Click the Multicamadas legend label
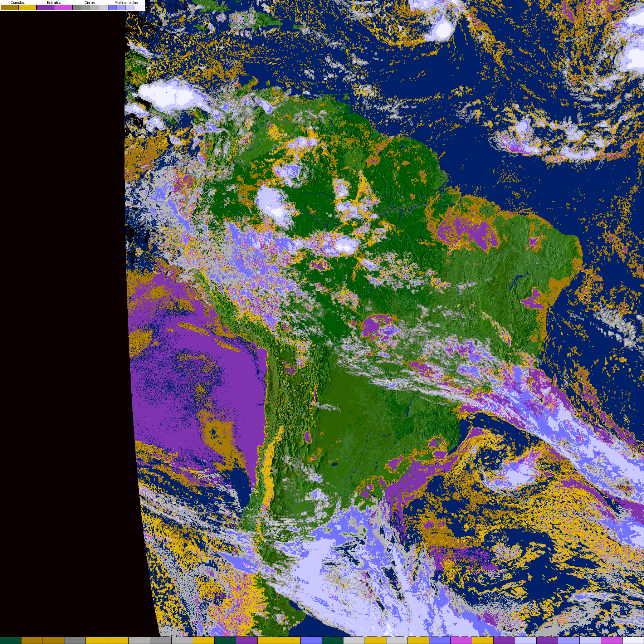Screen dimensions: 644x644 point(126,3)
